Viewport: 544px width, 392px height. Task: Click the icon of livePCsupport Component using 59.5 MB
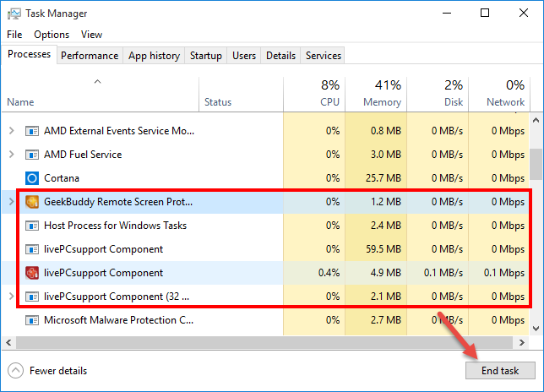[x=32, y=249]
